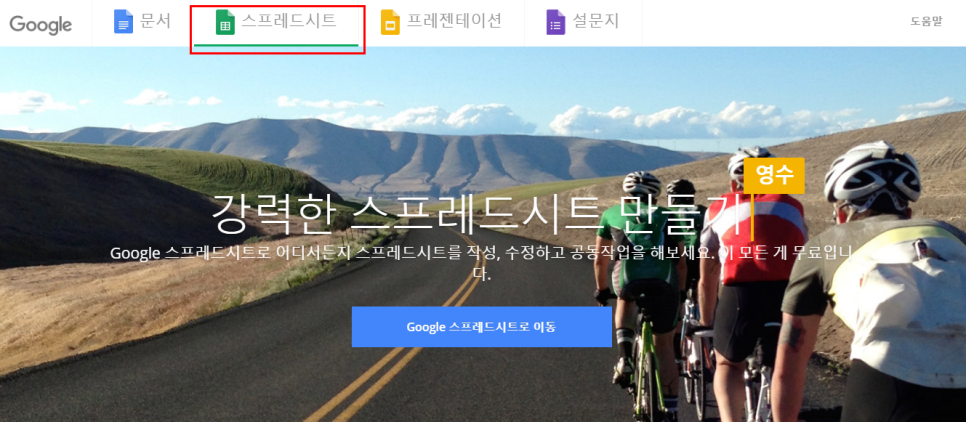This screenshot has width=966, height=422.
Task: Open the 문서 tab
Action: (x=142, y=23)
